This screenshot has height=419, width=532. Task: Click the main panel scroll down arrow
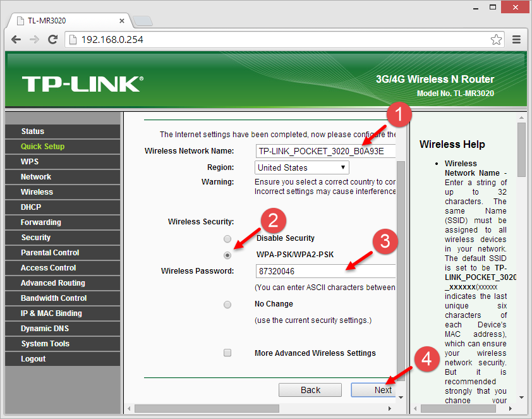coord(401,398)
